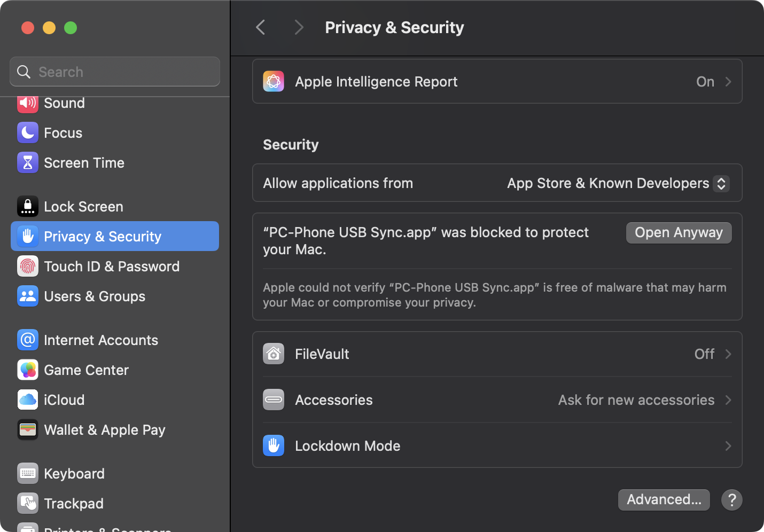Click the Lock Screen icon
This screenshot has height=532, width=764.
pos(28,207)
